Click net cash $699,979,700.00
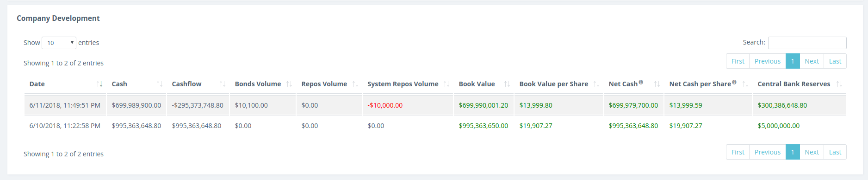This screenshot has height=180, width=868. (633, 105)
